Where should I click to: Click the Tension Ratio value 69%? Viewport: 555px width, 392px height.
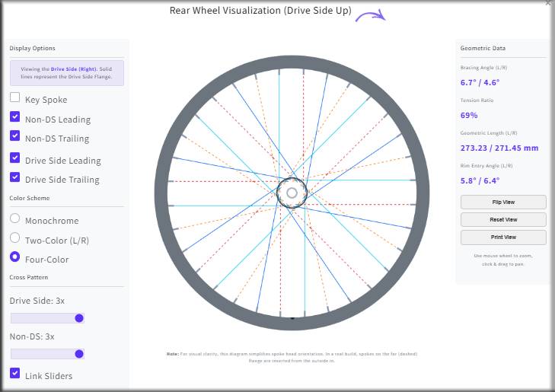(469, 115)
